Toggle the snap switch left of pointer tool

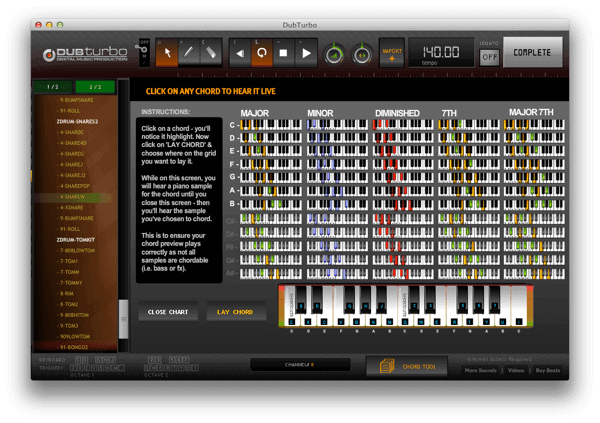[x=144, y=53]
